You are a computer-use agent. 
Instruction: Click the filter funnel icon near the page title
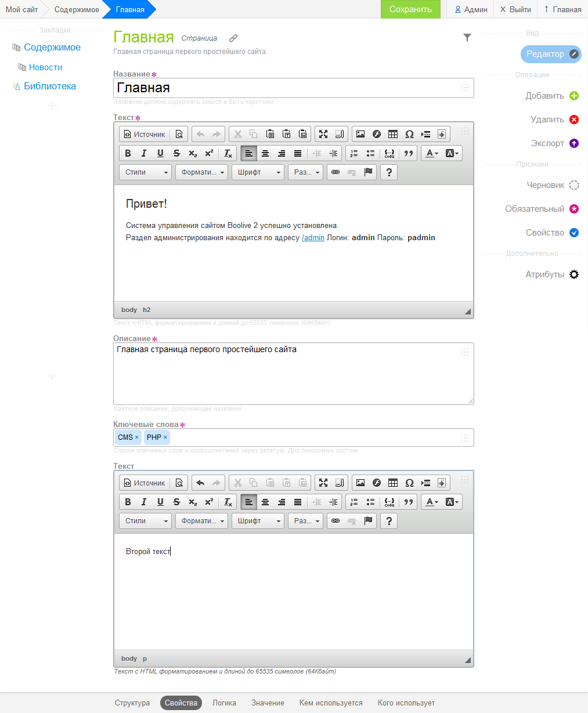[x=467, y=38]
